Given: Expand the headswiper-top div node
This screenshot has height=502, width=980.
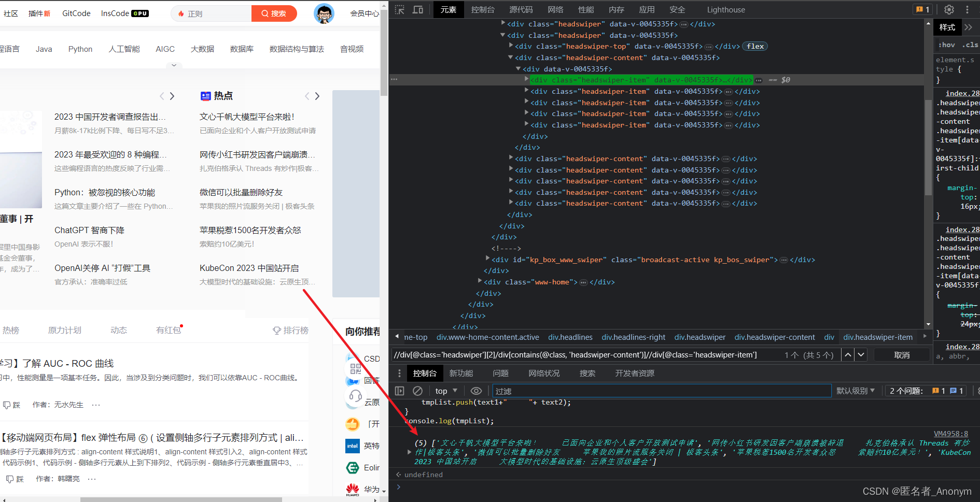Looking at the screenshot, I should 511,46.
